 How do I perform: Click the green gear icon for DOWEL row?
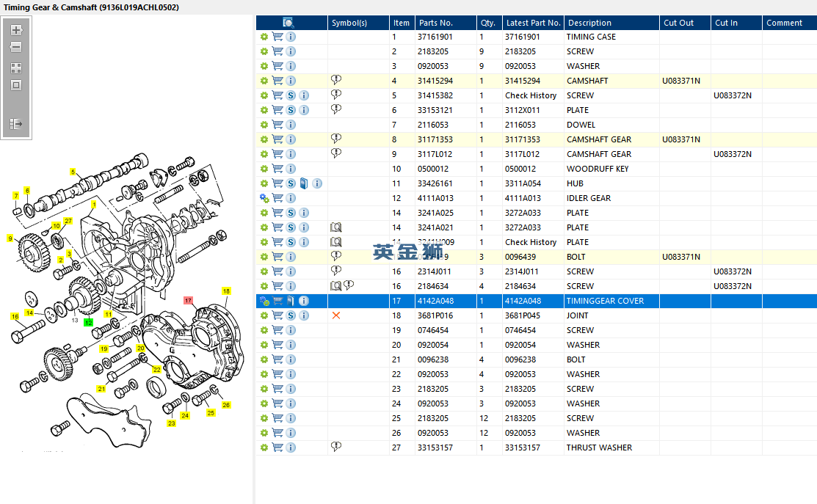point(264,125)
